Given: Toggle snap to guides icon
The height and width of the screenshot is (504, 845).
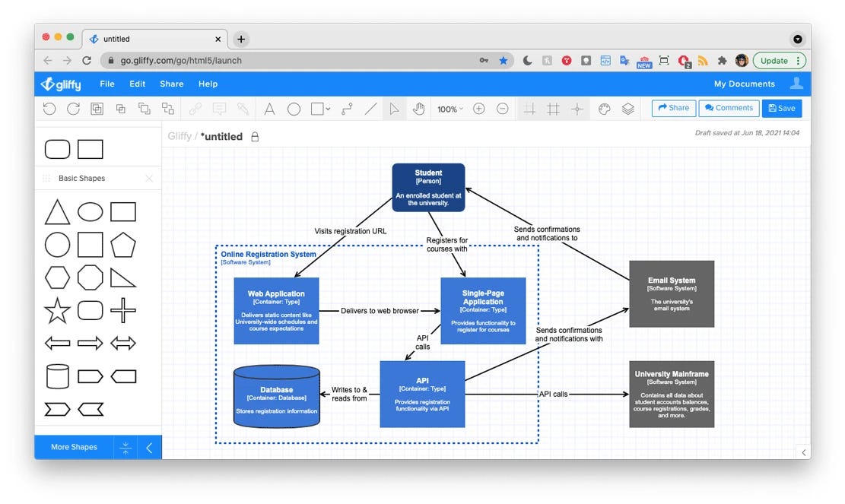Looking at the screenshot, I should pyautogui.click(x=529, y=109).
